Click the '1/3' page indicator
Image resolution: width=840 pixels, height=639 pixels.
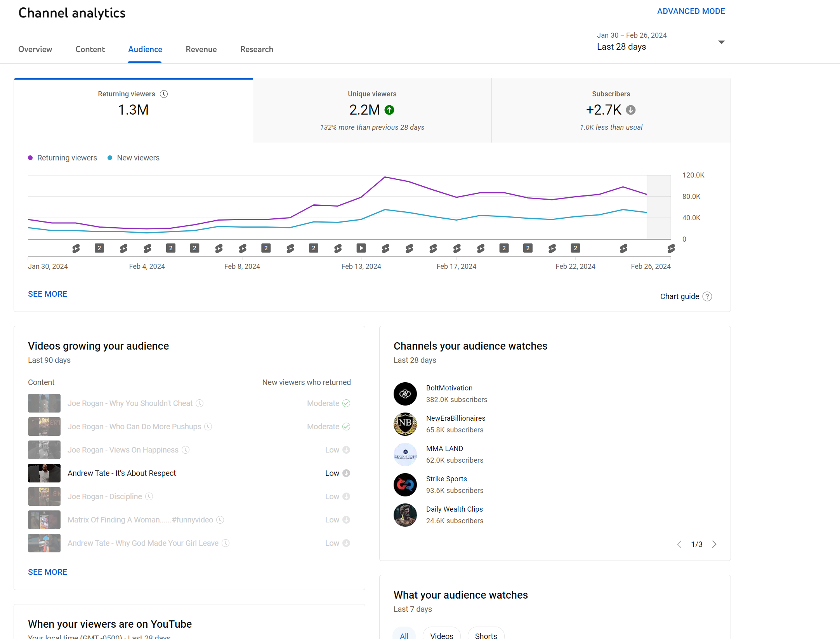(x=697, y=544)
